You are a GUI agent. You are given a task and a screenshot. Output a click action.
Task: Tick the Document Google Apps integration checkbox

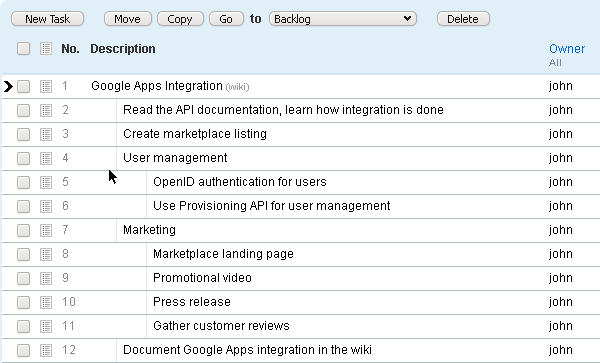[23, 350]
